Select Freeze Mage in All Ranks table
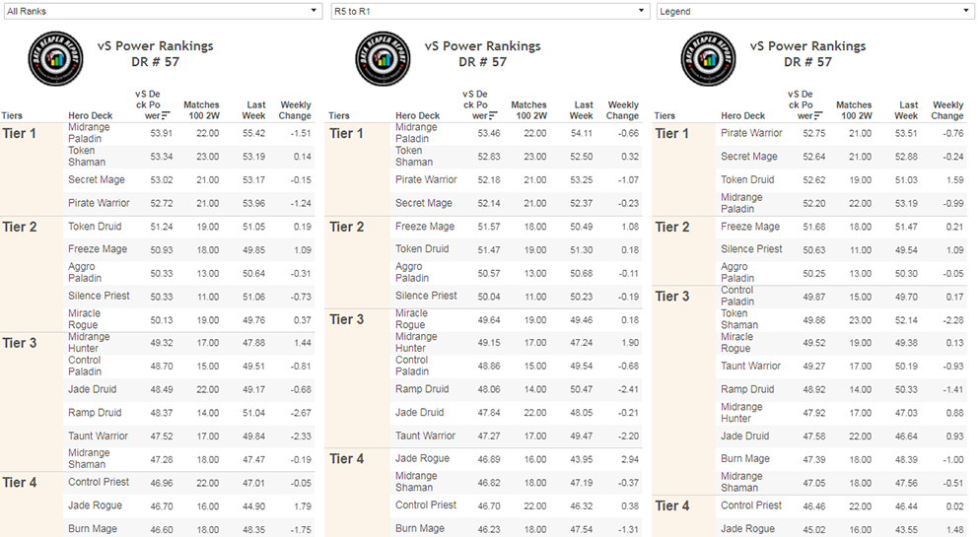This screenshot has height=537, width=980. [98, 249]
